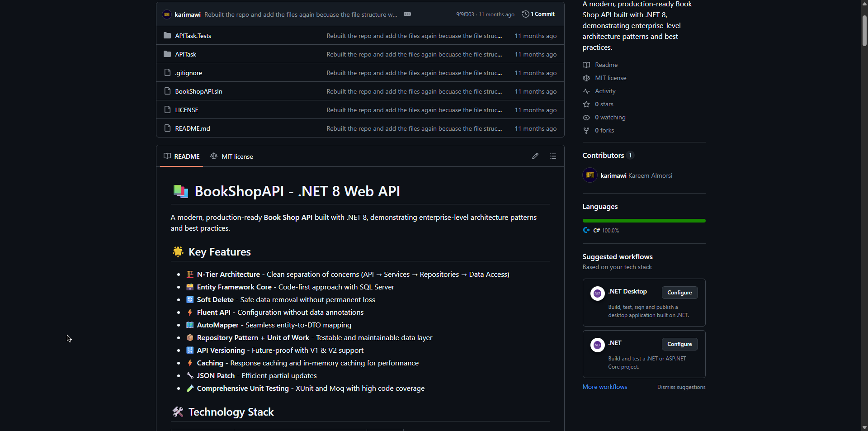Click the scroll down arrow

pyautogui.click(x=864, y=427)
